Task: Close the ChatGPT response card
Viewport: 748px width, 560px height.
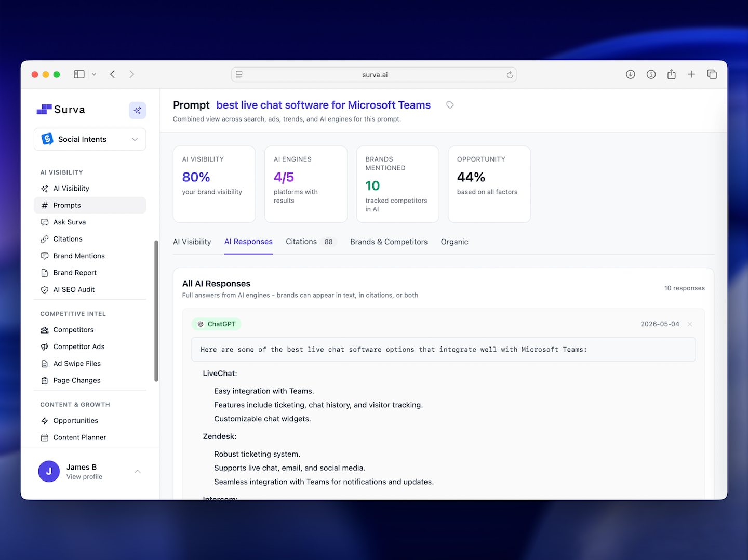Action: pyautogui.click(x=690, y=324)
